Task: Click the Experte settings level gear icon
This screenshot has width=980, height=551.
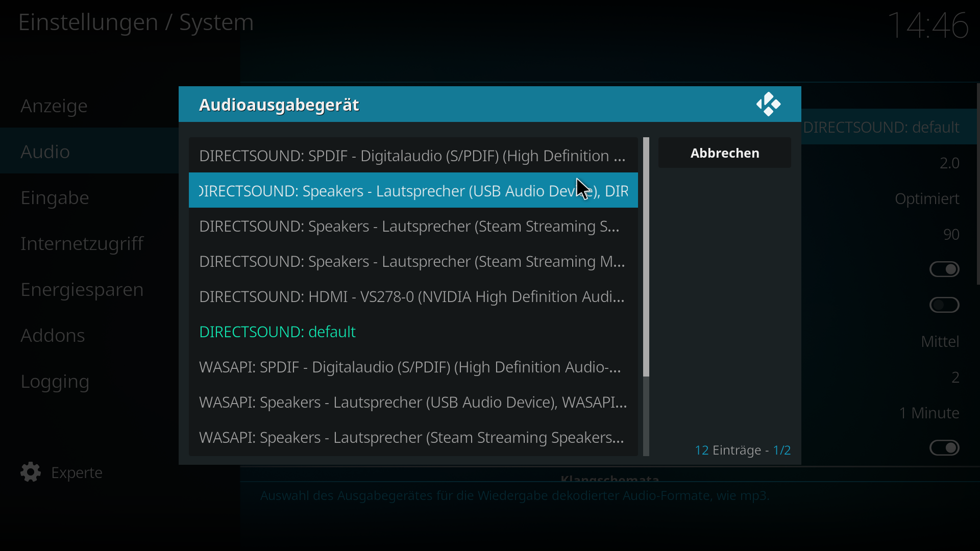Action: [31, 472]
